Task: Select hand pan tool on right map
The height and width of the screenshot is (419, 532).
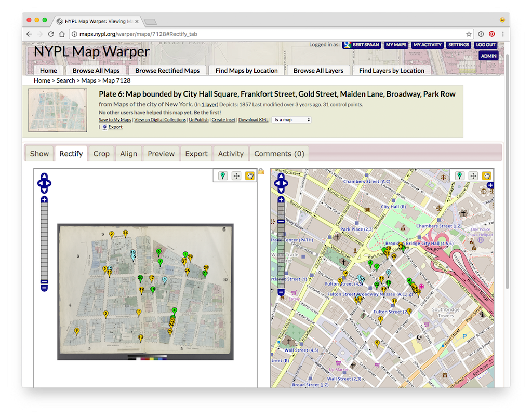Action: (x=486, y=175)
